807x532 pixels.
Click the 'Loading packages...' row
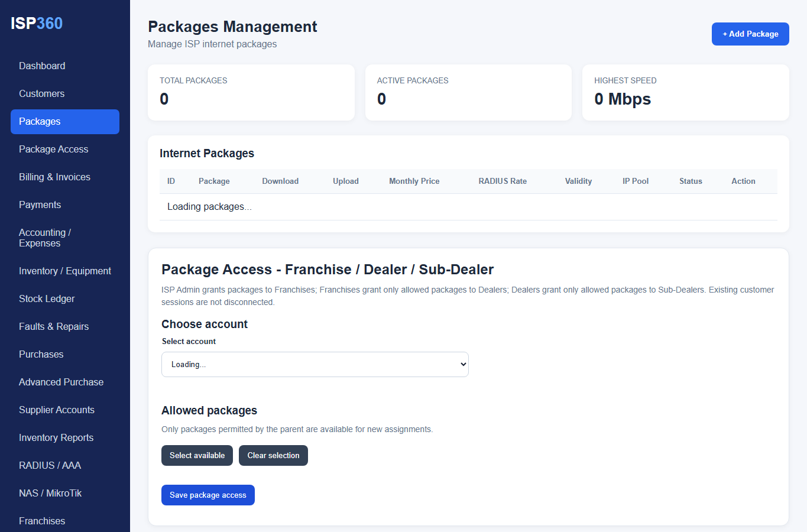point(468,207)
